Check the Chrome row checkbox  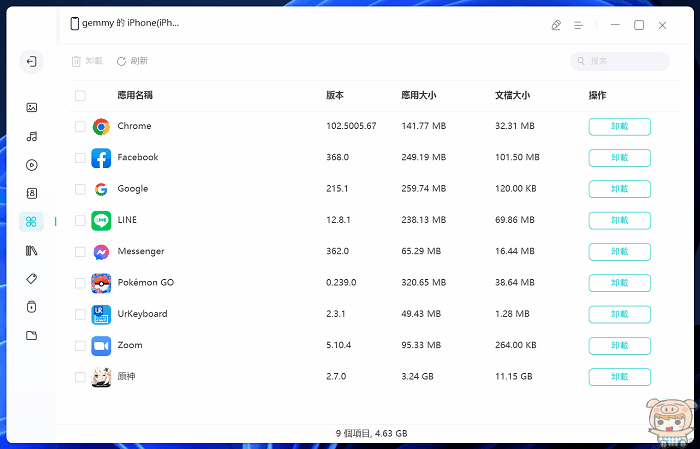80,126
